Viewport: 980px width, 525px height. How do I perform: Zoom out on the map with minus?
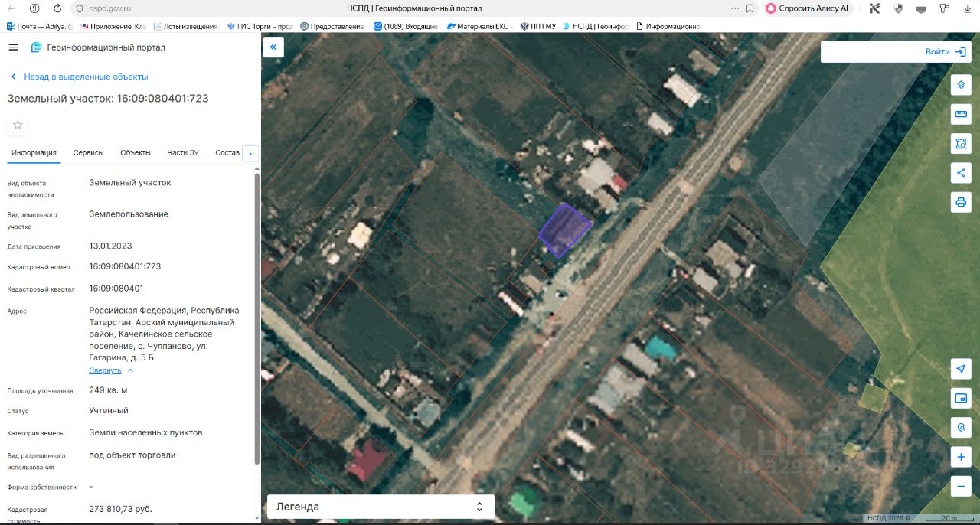tap(961, 486)
